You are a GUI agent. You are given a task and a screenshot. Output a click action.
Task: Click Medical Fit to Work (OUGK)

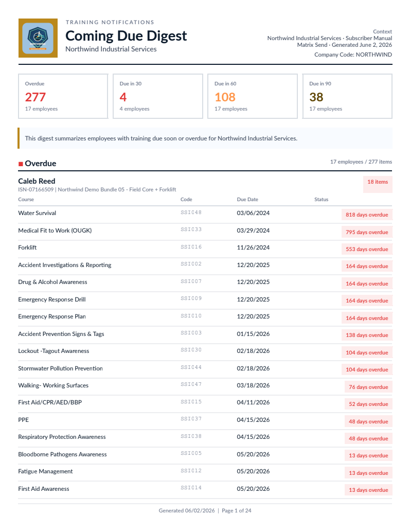click(x=55, y=230)
